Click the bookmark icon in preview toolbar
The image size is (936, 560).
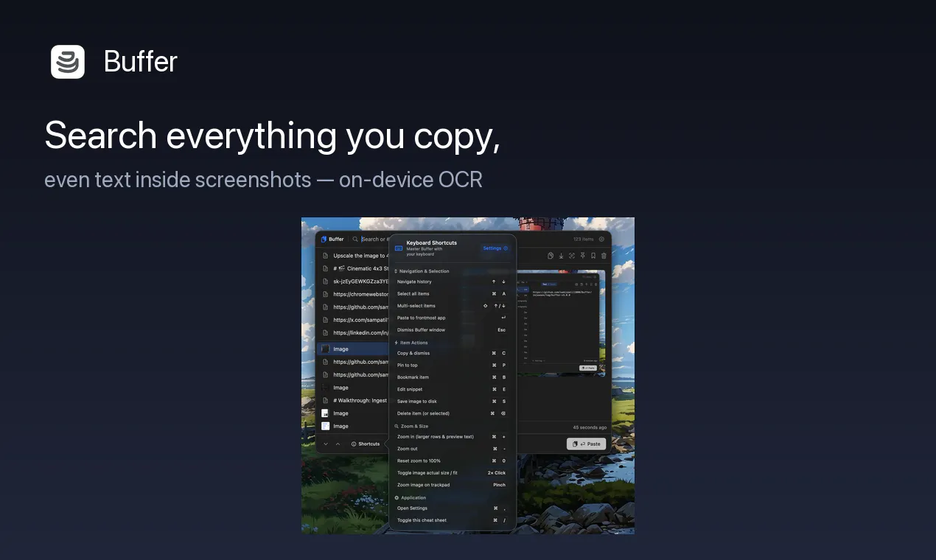(x=593, y=256)
